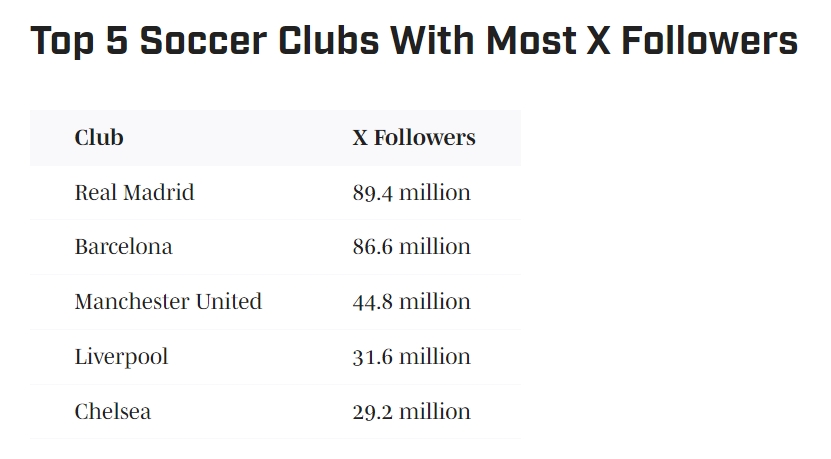Click the 89.4 million follower value

coord(411,193)
